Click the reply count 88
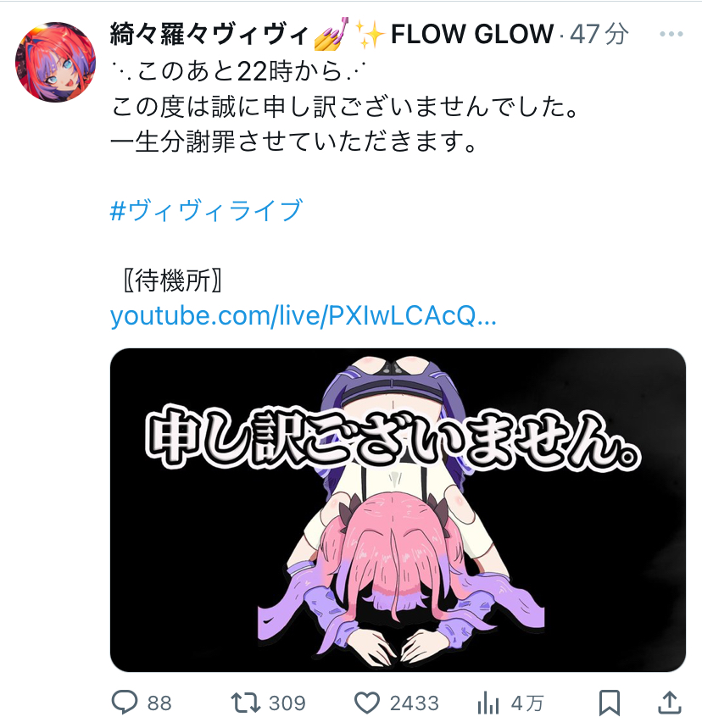This screenshot has height=728, width=702. [x=160, y=703]
